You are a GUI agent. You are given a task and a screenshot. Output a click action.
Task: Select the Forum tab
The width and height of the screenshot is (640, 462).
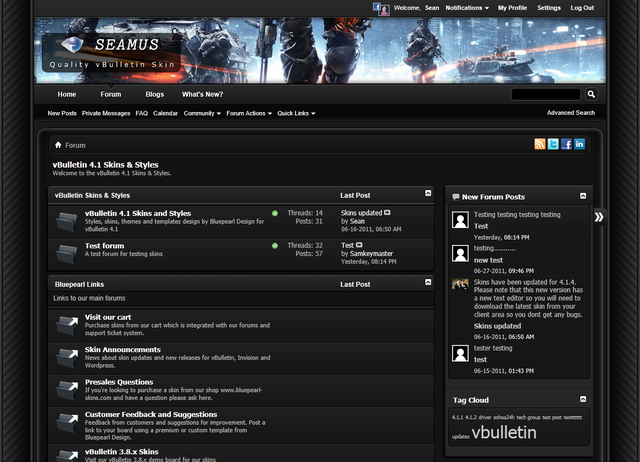coord(111,94)
